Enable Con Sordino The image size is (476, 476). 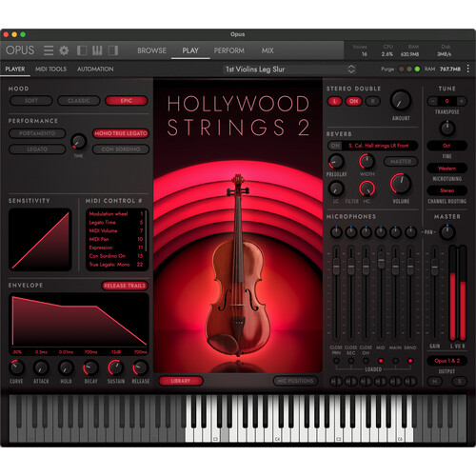pos(121,149)
